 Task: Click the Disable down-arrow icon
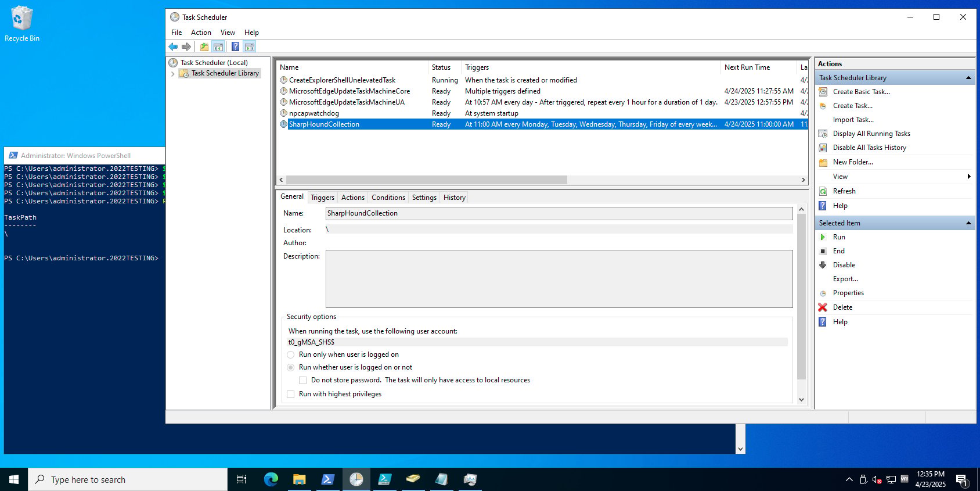click(x=823, y=265)
